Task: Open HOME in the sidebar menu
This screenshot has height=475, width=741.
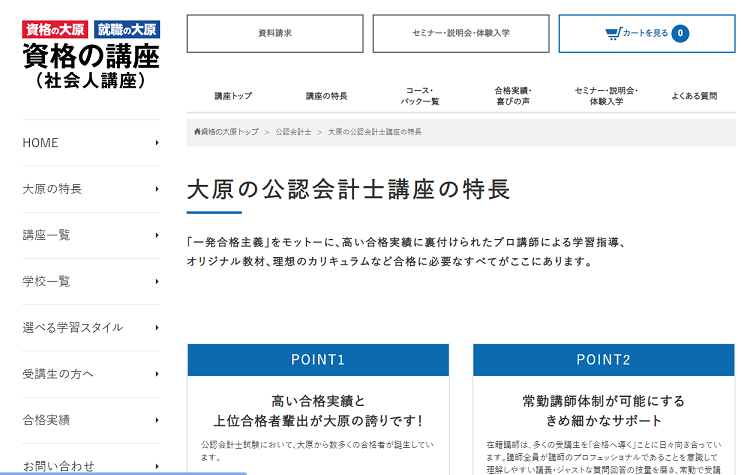Action: tap(91, 143)
